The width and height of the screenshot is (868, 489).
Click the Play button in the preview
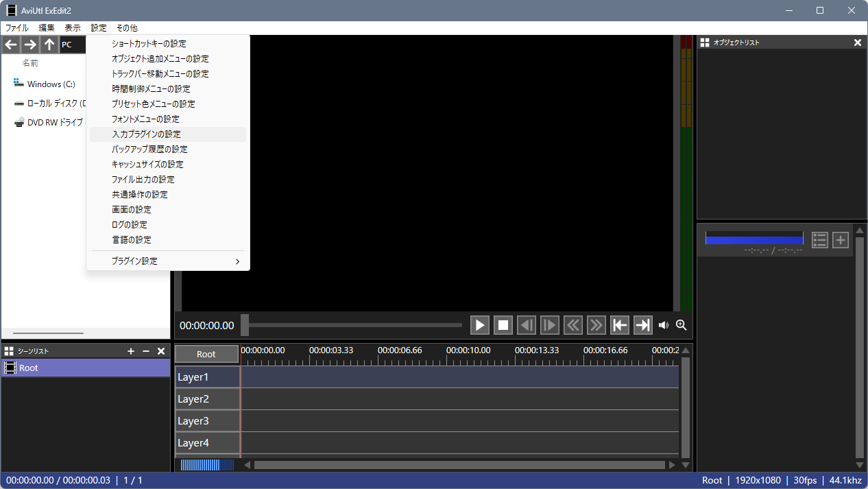(480, 325)
